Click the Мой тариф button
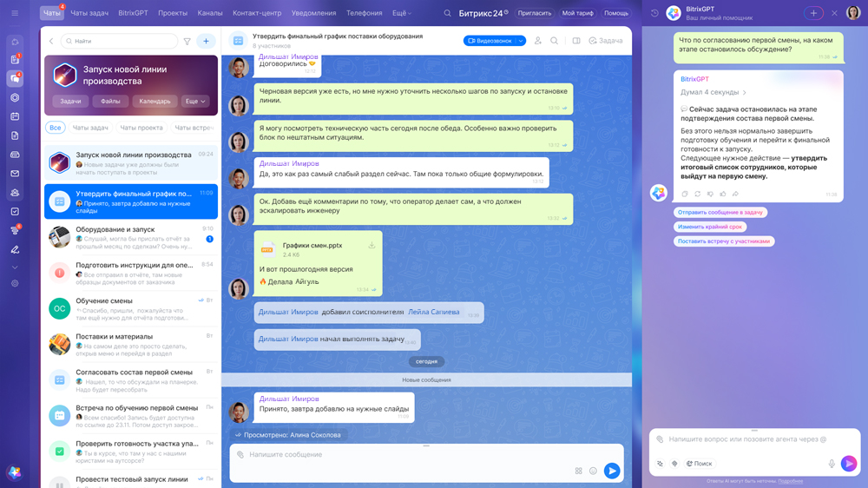The height and width of the screenshot is (488, 868). click(577, 13)
